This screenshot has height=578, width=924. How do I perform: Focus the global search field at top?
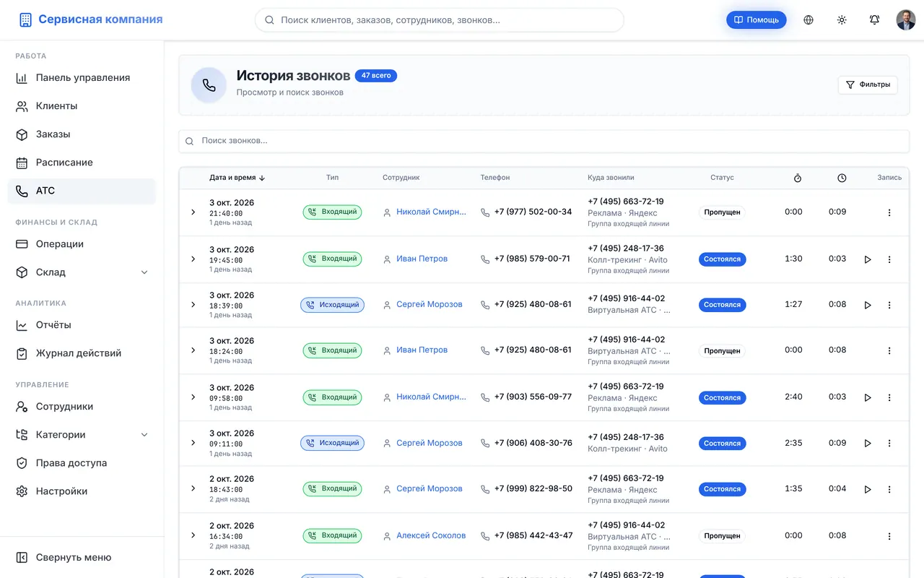(440, 20)
